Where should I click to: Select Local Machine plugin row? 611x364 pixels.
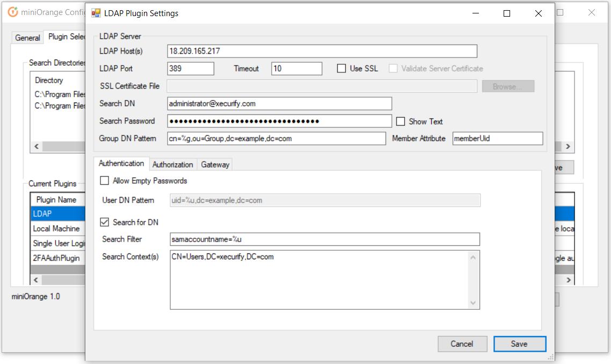57,228
